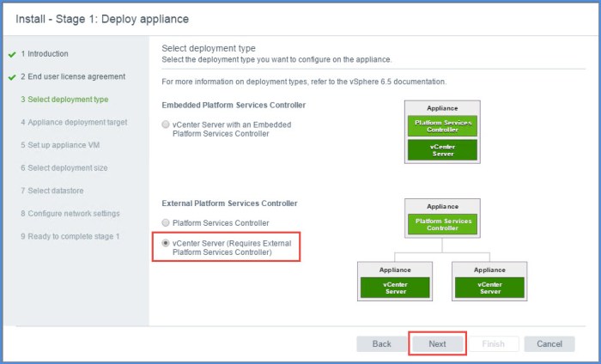The height and width of the screenshot is (364, 601).
Task: Open step 2 End user license agreement
Action: pyautogui.click(x=73, y=76)
